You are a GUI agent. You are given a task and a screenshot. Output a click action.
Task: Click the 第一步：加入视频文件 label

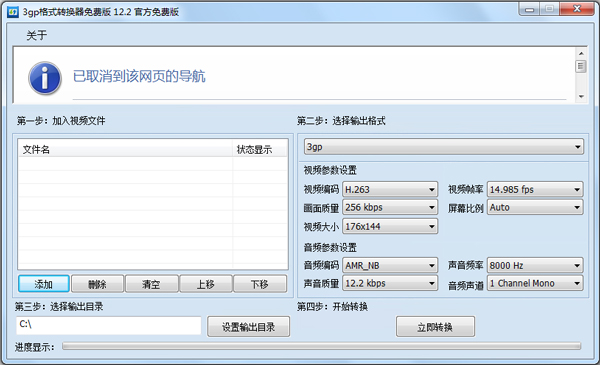pos(61,121)
